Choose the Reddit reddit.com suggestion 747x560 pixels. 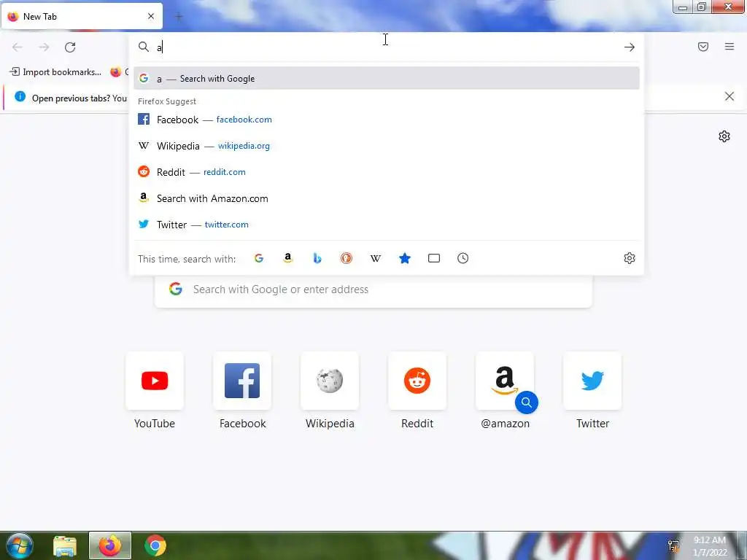387,172
